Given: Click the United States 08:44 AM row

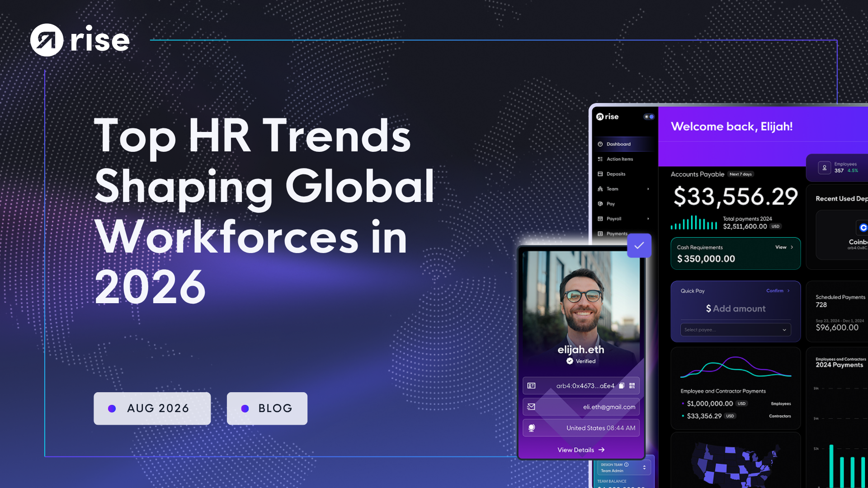Looking at the screenshot, I should tap(581, 428).
